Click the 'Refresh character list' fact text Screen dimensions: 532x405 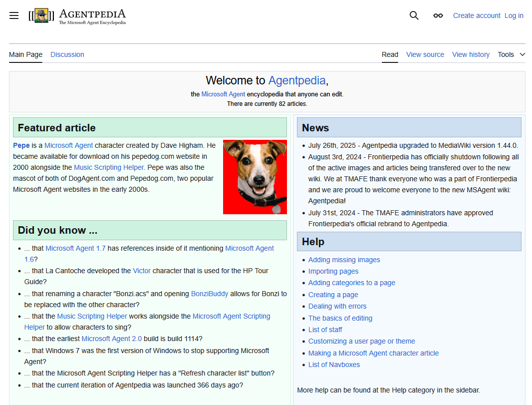click(x=149, y=373)
